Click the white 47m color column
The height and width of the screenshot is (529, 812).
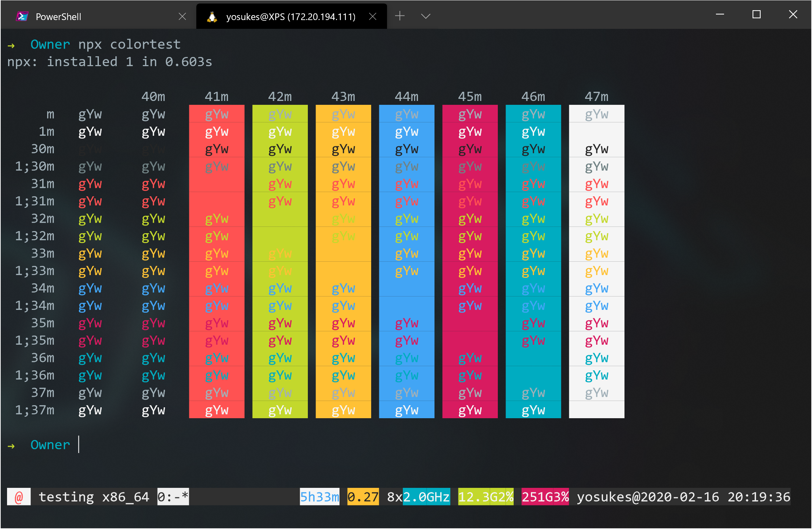pos(597,261)
